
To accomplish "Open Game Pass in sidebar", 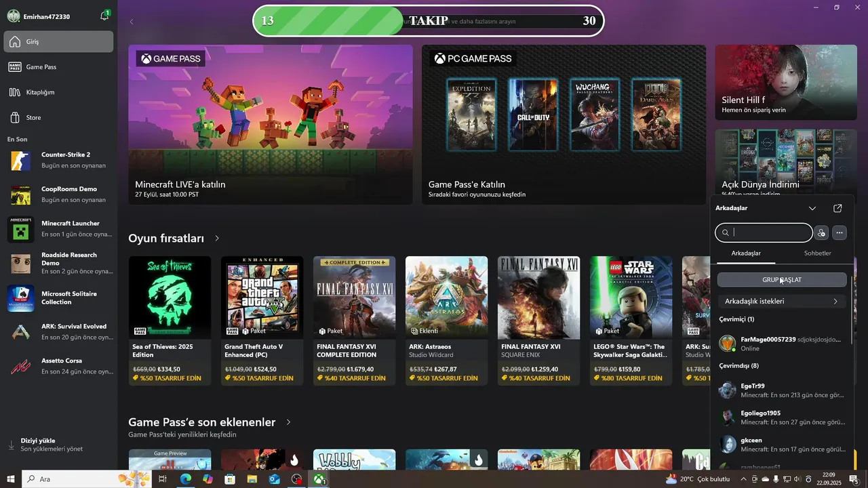I will (x=59, y=67).
